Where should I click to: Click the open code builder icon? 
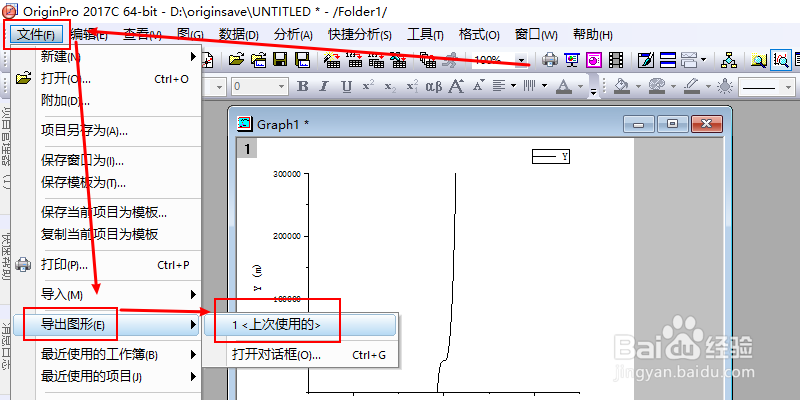pyautogui.click(x=646, y=60)
